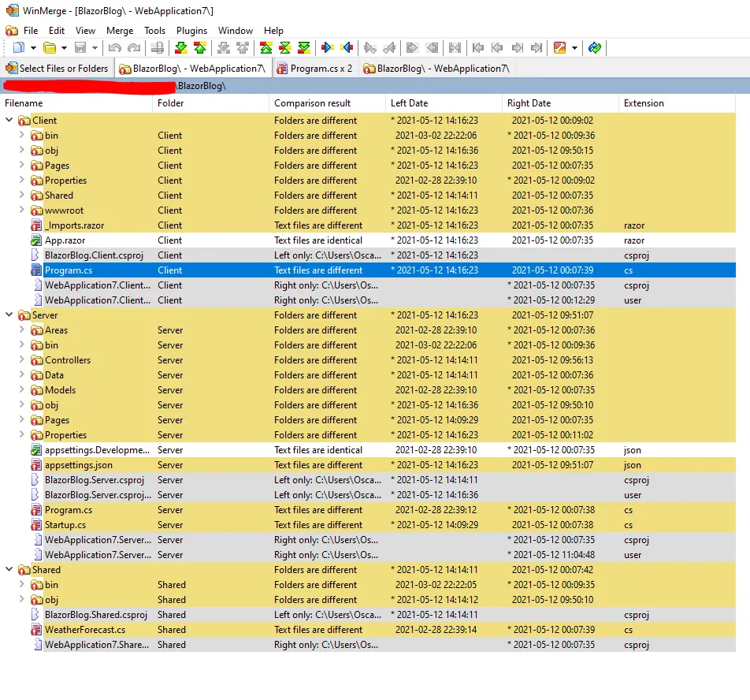Expand the Data folder

click(21, 374)
